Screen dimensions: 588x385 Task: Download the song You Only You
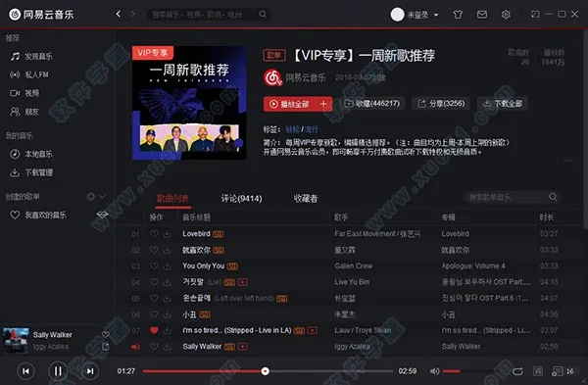168,266
